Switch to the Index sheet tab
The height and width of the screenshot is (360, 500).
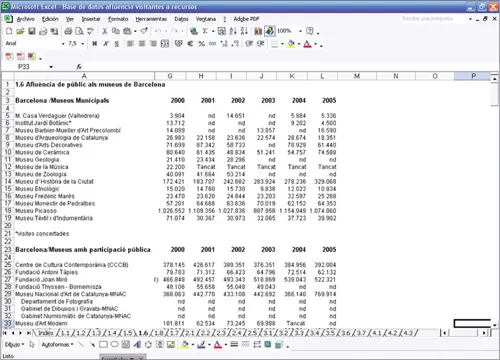pos(46,333)
